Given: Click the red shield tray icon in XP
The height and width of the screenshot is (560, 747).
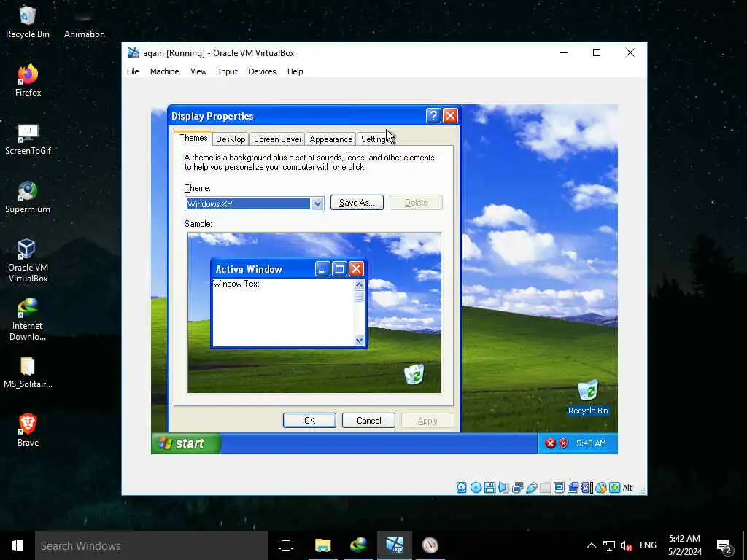Looking at the screenshot, I should [564, 443].
